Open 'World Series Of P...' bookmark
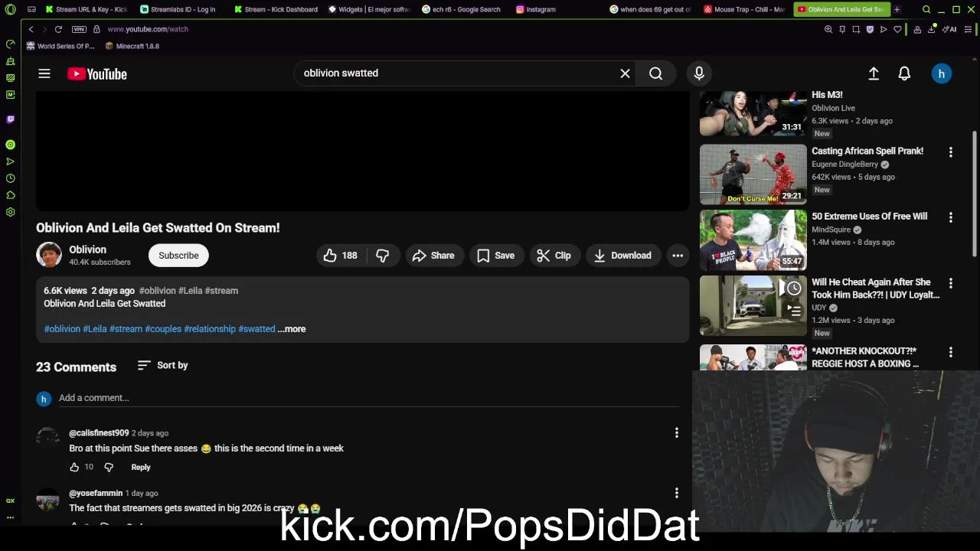This screenshot has height=551, width=980. click(x=60, y=46)
